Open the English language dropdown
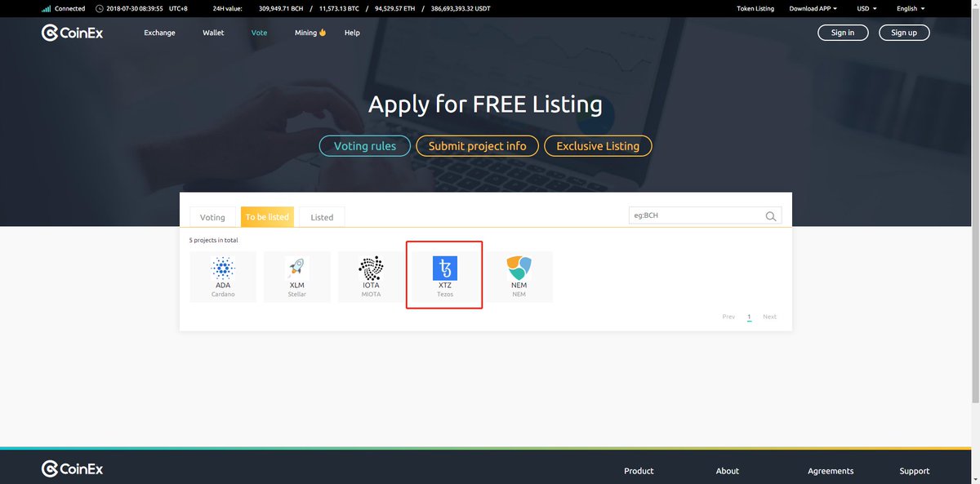This screenshot has width=980, height=484. coord(911,8)
